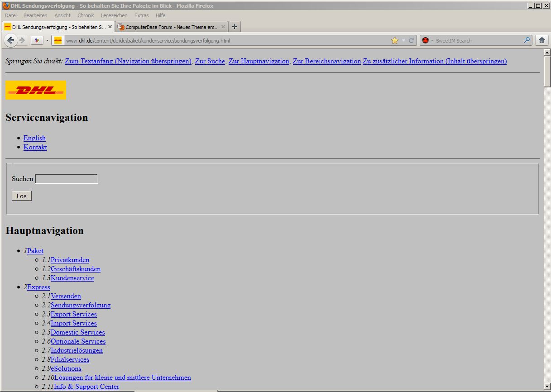The width and height of the screenshot is (551, 392).
Task: Open the colorful toolbar add-on icon
Action: 37,40
